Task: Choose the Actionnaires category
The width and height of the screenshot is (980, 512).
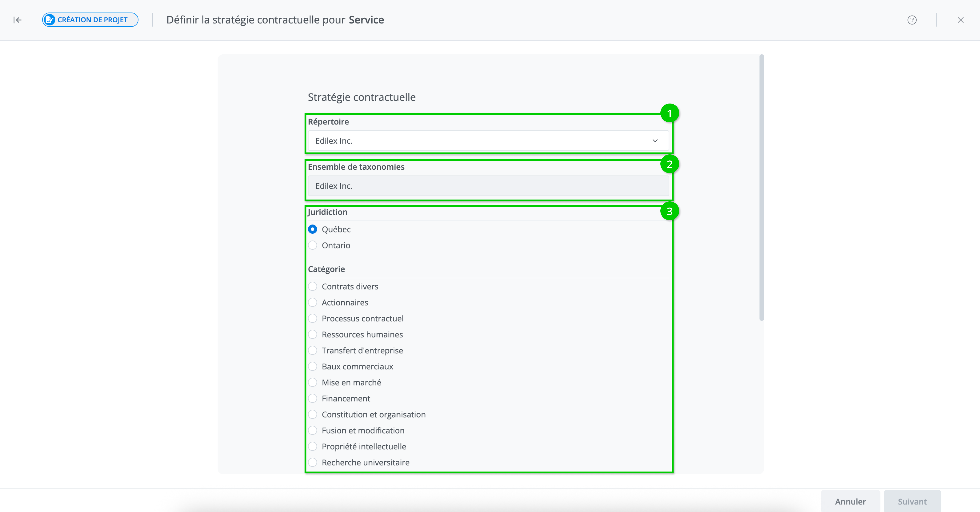Action: pos(312,302)
